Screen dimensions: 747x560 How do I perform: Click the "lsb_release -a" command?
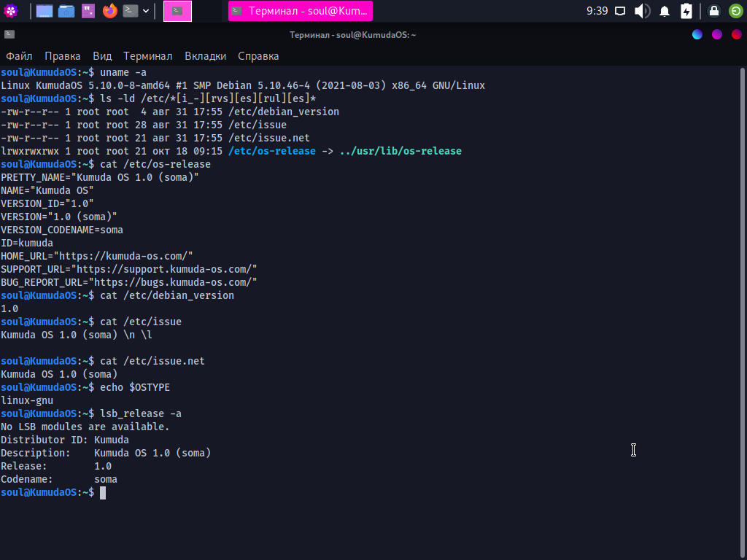pos(141,414)
